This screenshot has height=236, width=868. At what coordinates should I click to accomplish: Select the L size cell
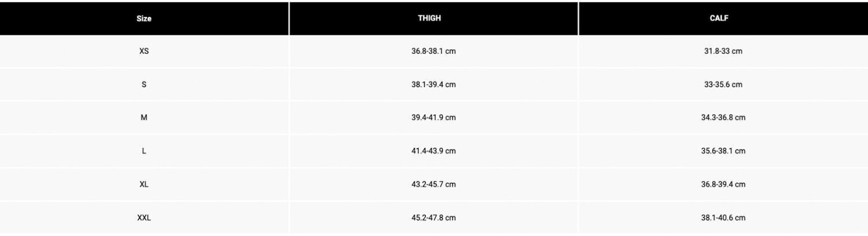[144, 151]
